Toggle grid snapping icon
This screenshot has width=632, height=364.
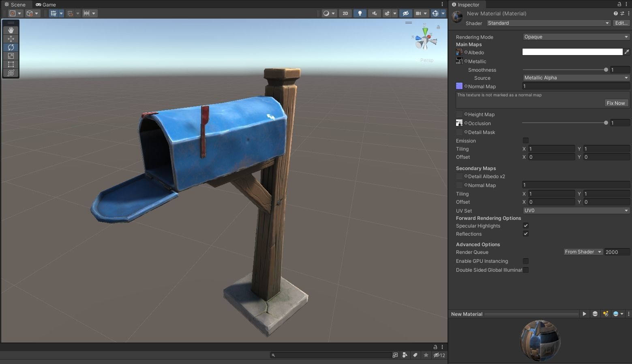[70, 13]
